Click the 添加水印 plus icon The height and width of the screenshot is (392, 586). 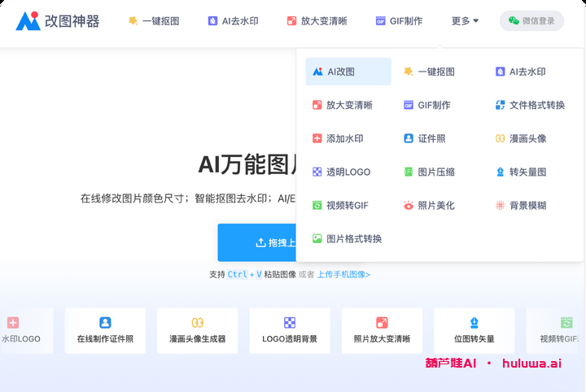click(x=317, y=138)
